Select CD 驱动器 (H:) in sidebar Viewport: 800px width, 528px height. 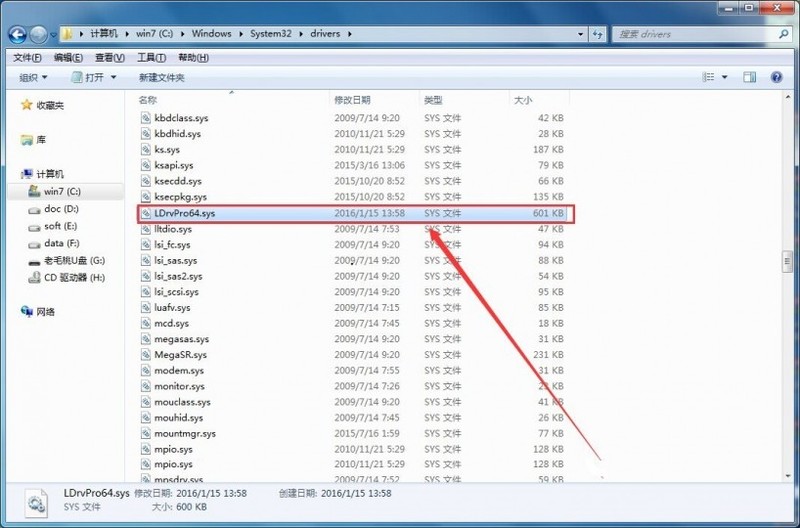point(67,278)
